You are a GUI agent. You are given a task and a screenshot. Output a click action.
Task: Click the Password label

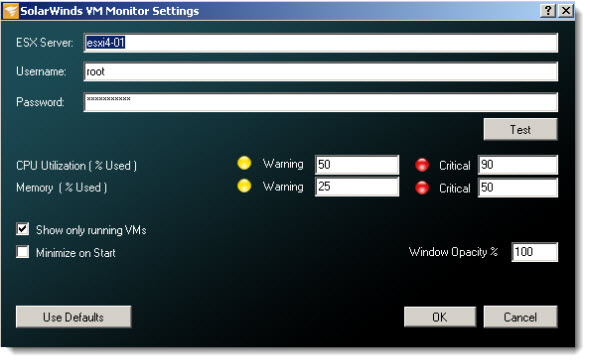40,102
